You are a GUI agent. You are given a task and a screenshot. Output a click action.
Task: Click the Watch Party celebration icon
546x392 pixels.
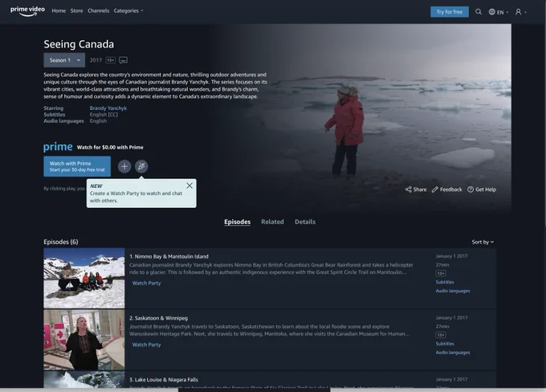[x=141, y=166]
